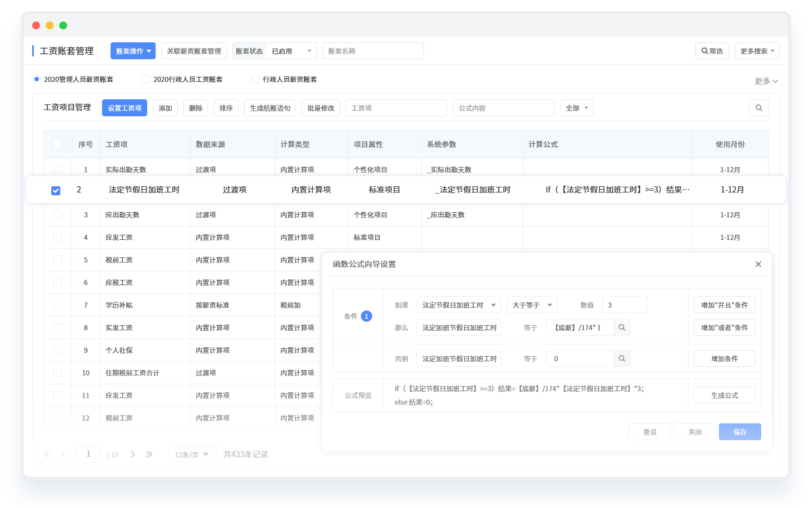812x508 pixels.
Task: Save the formula with 保存 button
Action: 740,432
